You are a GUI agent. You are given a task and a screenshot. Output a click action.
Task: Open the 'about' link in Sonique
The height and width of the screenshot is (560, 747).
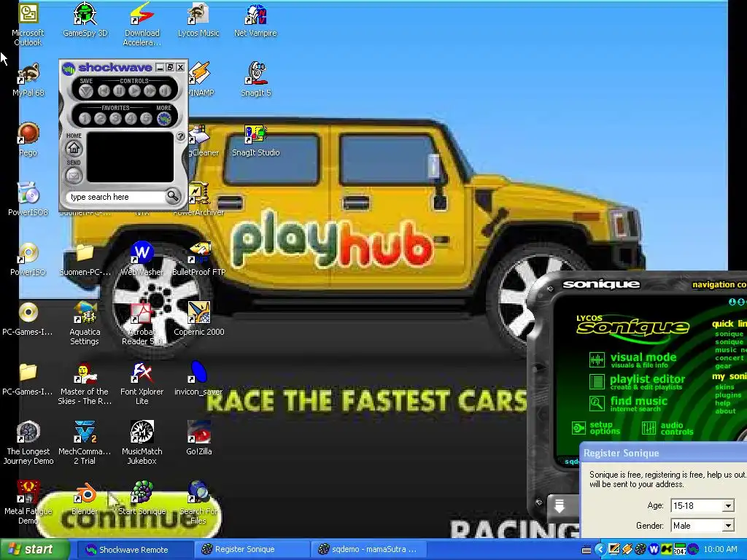coord(725,411)
